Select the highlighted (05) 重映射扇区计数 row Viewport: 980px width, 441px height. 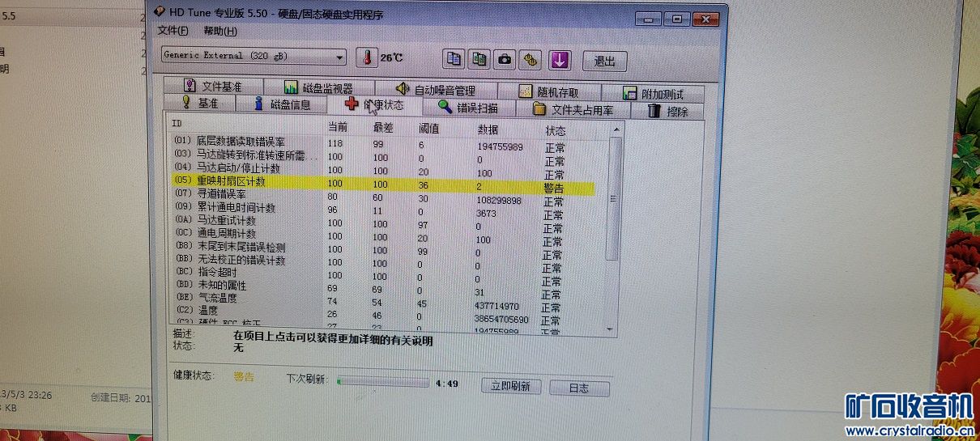[383, 184]
